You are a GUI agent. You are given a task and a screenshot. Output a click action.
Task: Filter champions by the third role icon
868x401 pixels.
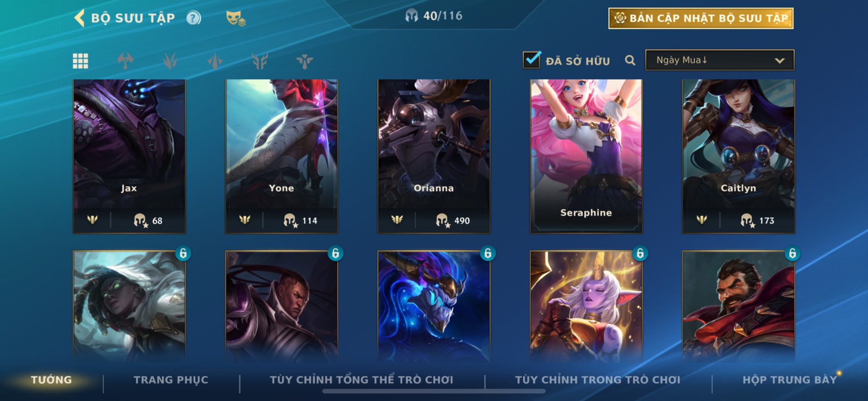click(215, 61)
